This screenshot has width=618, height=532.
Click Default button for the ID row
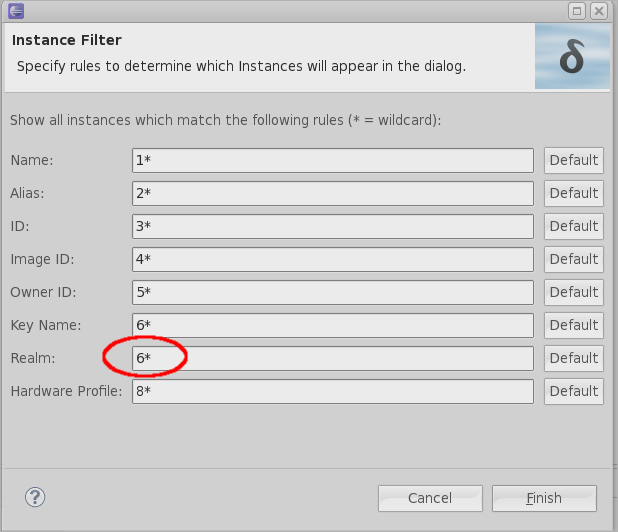coord(573,226)
